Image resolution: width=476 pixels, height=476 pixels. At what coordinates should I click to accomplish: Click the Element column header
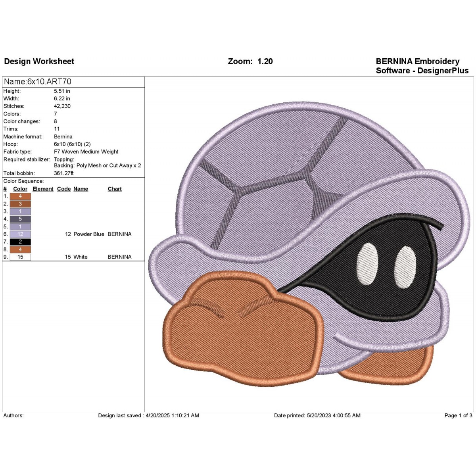click(x=43, y=189)
